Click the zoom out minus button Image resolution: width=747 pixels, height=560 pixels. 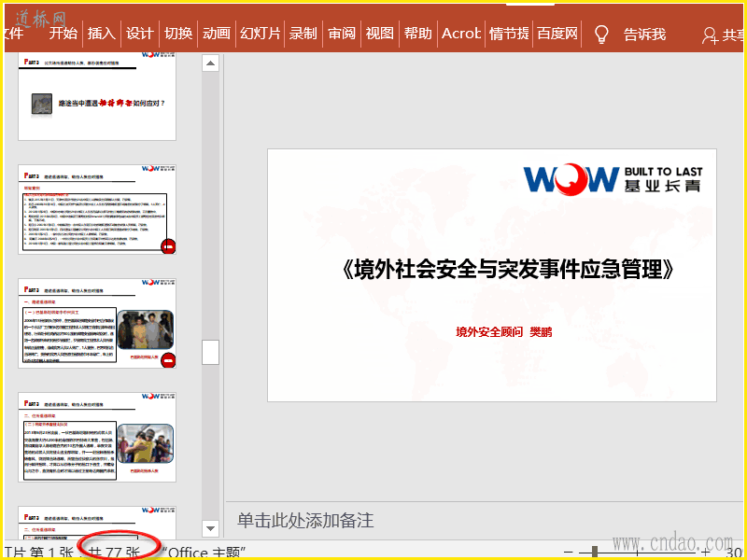coord(568,553)
